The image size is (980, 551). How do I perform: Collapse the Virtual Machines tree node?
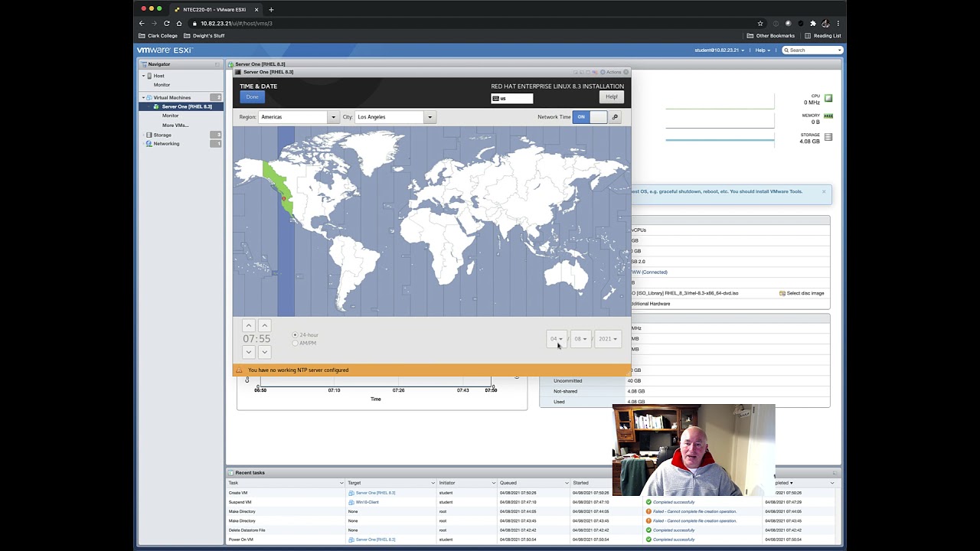pos(142,97)
